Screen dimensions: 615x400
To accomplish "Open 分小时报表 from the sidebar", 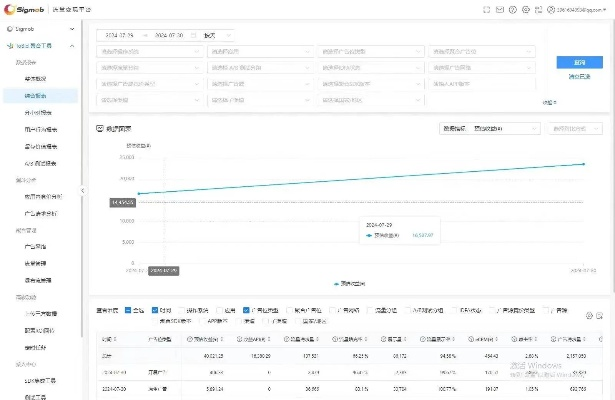I will tap(38, 112).
